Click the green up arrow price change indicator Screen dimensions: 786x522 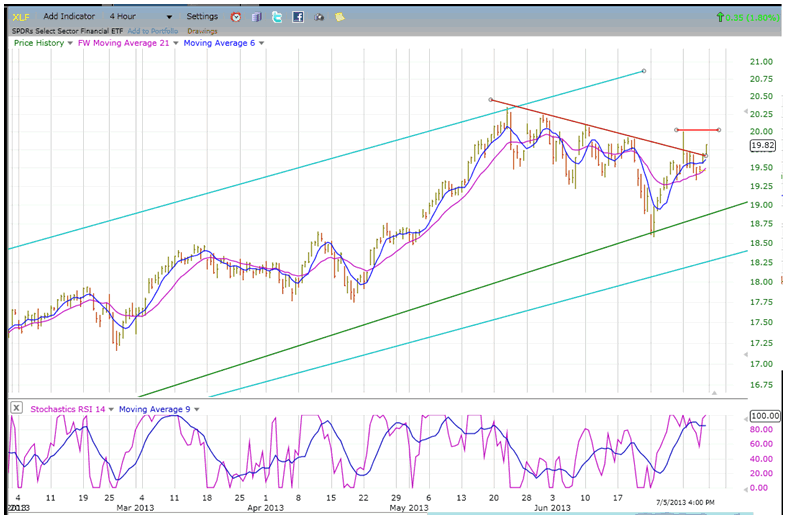tap(722, 17)
